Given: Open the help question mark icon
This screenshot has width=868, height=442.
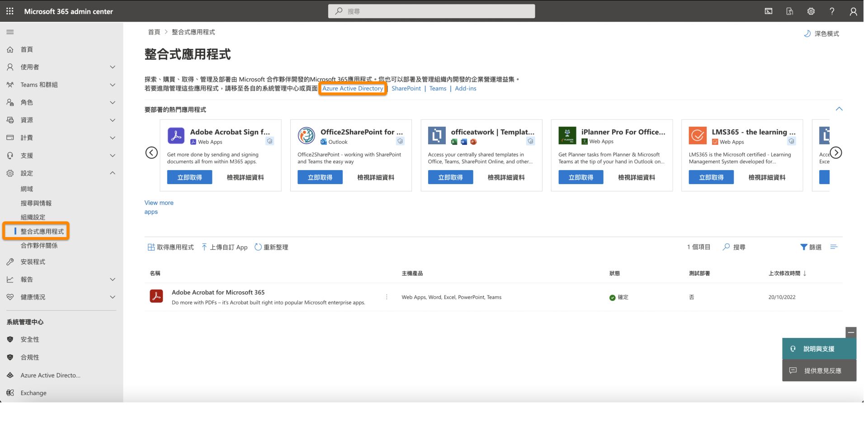Looking at the screenshot, I should (832, 11).
